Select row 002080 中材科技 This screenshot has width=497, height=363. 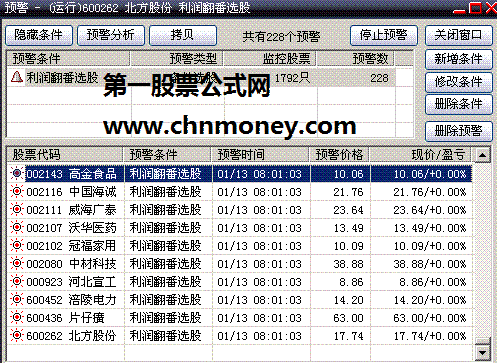240,264
